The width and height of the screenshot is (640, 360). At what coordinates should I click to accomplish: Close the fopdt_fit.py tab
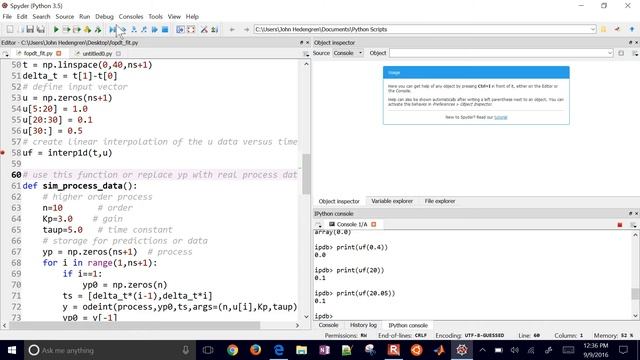(59, 53)
